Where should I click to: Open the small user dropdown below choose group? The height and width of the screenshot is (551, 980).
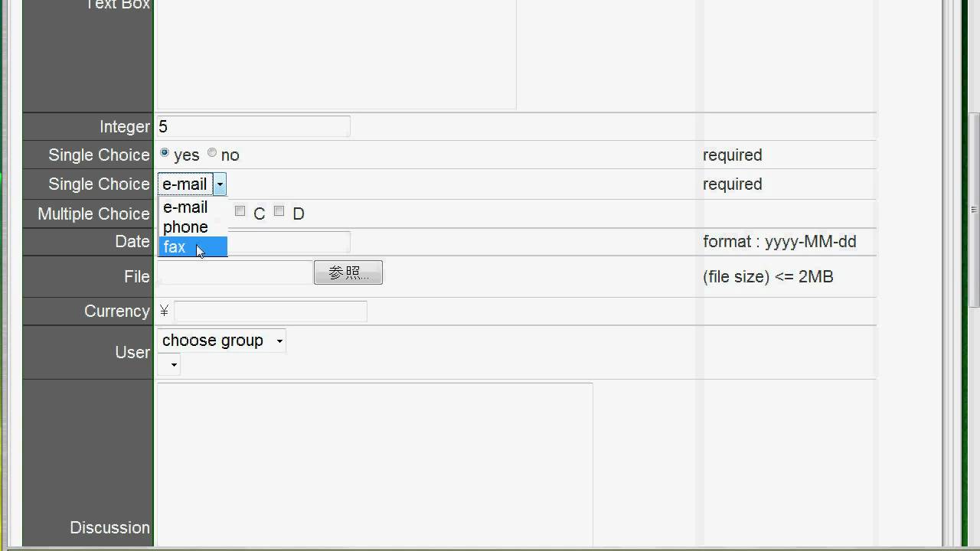pos(169,365)
